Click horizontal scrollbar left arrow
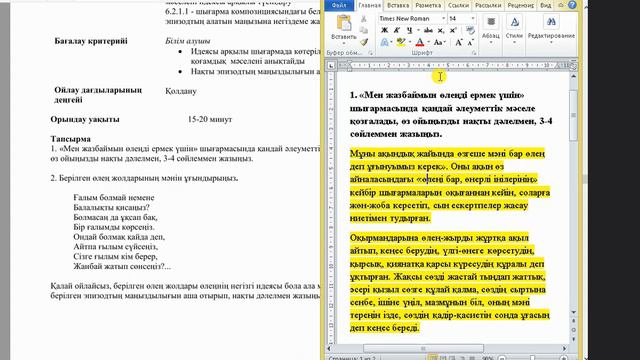 (x=330, y=349)
